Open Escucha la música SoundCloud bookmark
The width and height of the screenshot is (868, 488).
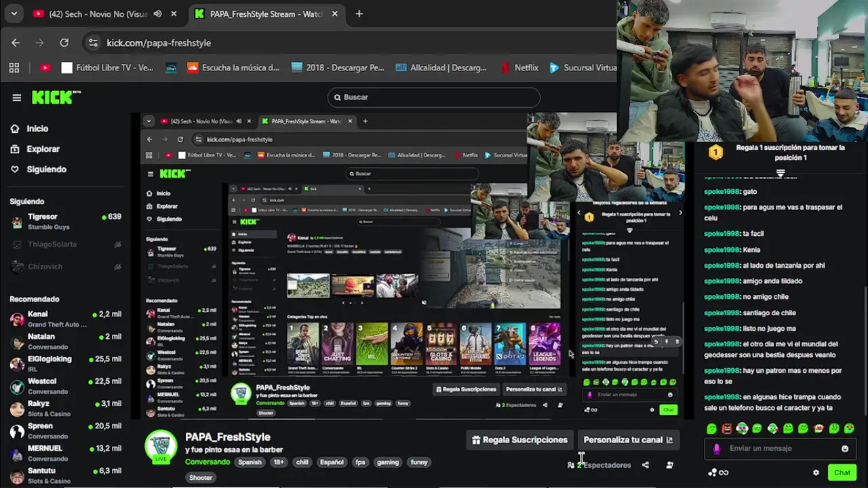(233, 68)
